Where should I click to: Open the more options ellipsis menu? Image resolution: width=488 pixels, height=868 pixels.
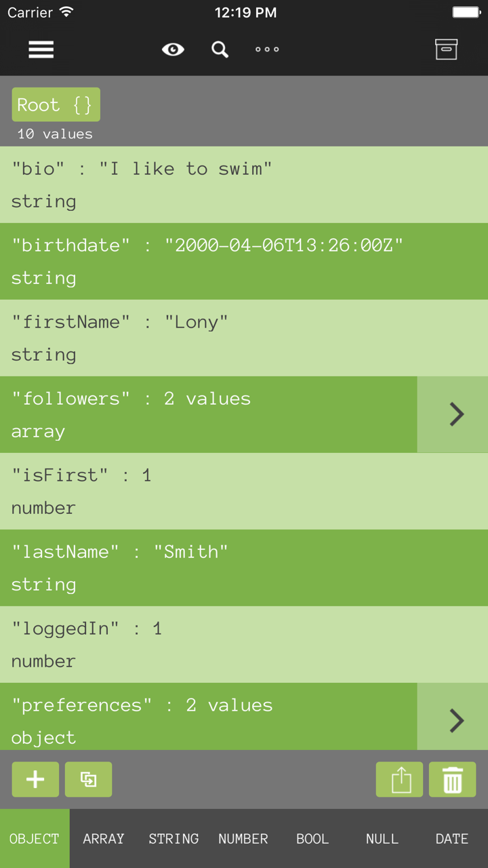tap(266, 50)
